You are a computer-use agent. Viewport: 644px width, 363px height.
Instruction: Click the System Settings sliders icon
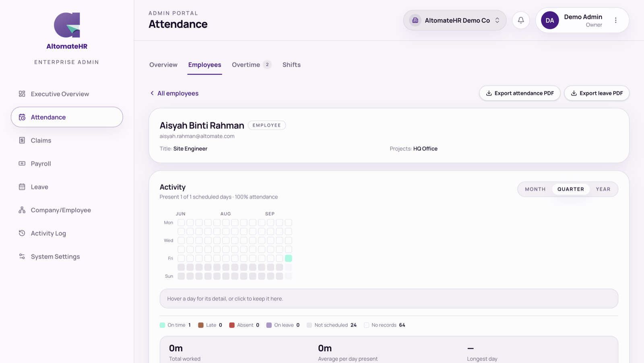coord(22,256)
